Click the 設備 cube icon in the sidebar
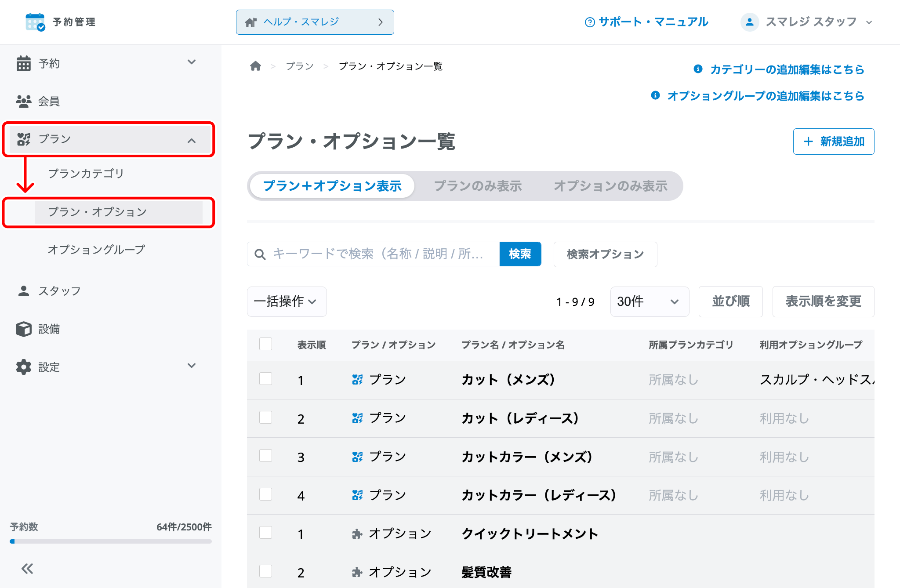 (x=24, y=329)
